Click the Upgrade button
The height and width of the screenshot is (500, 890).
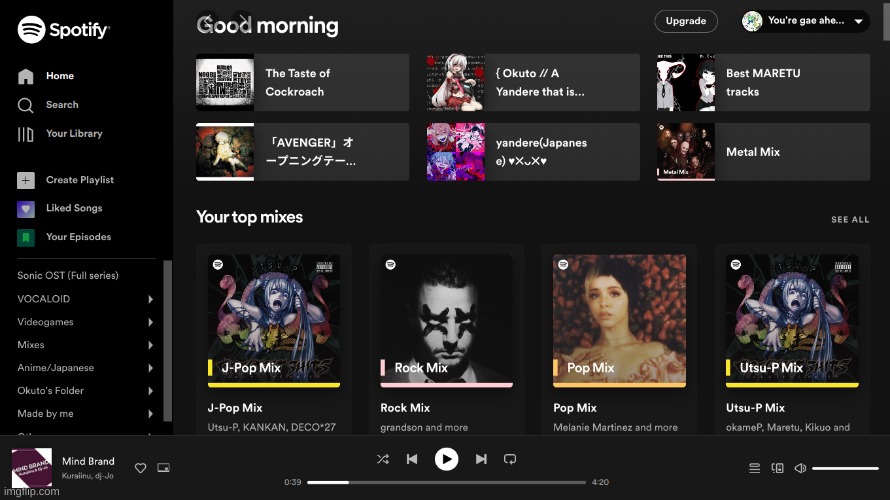click(x=686, y=21)
